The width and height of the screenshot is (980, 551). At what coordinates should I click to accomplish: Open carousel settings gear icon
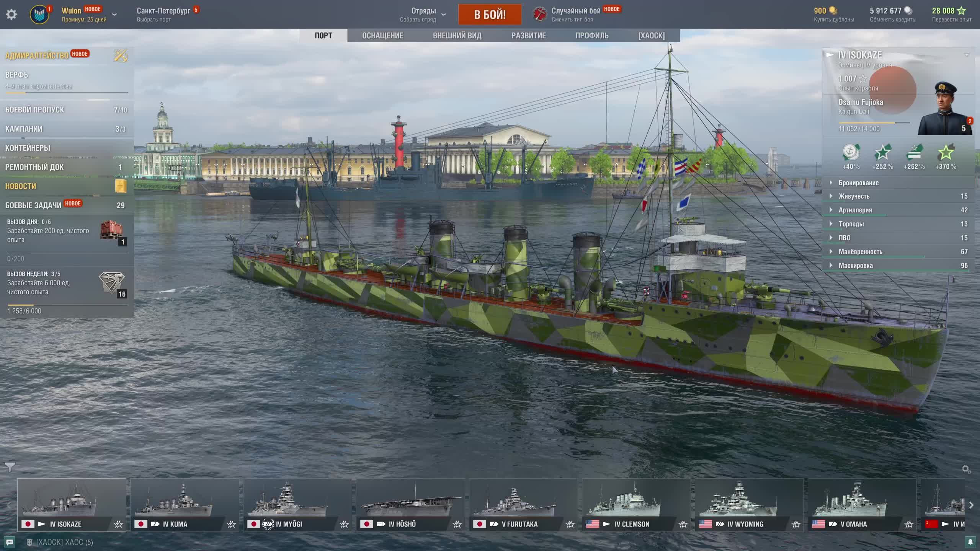click(x=966, y=469)
